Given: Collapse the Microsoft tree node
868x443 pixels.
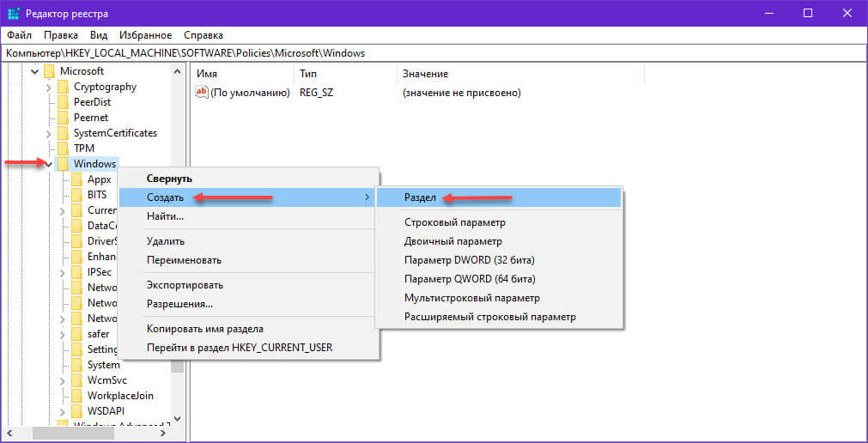Looking at the screenshot, I should tap(35, 71).
